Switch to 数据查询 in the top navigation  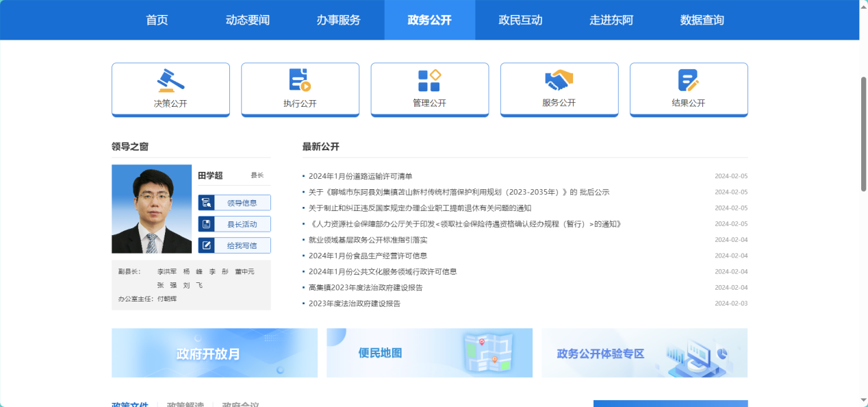702,20
